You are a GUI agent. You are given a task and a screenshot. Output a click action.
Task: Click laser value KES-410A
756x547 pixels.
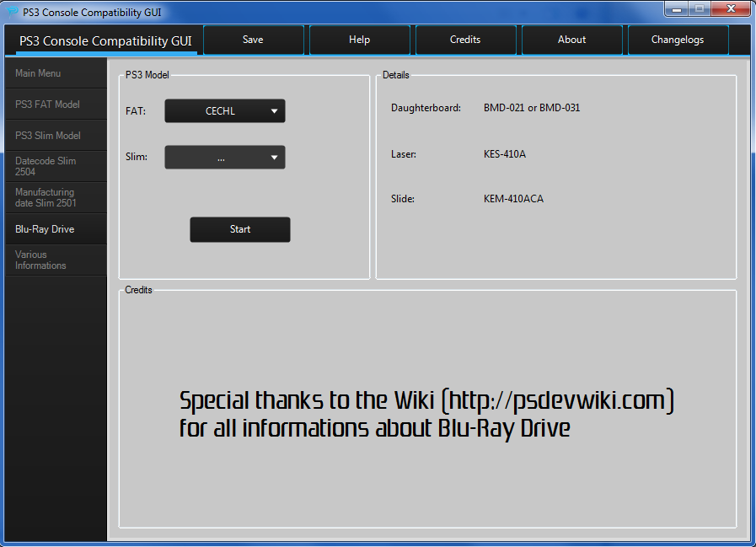click(505, 154)
